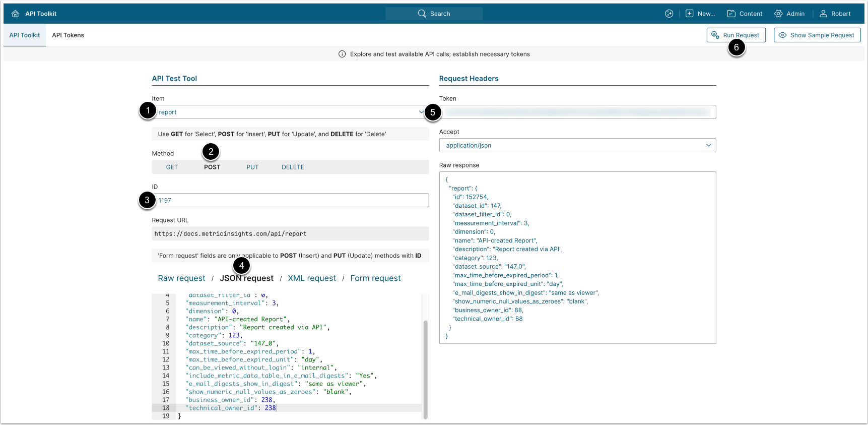
Task: Select the DELETE method
Action: click(293, 167)
